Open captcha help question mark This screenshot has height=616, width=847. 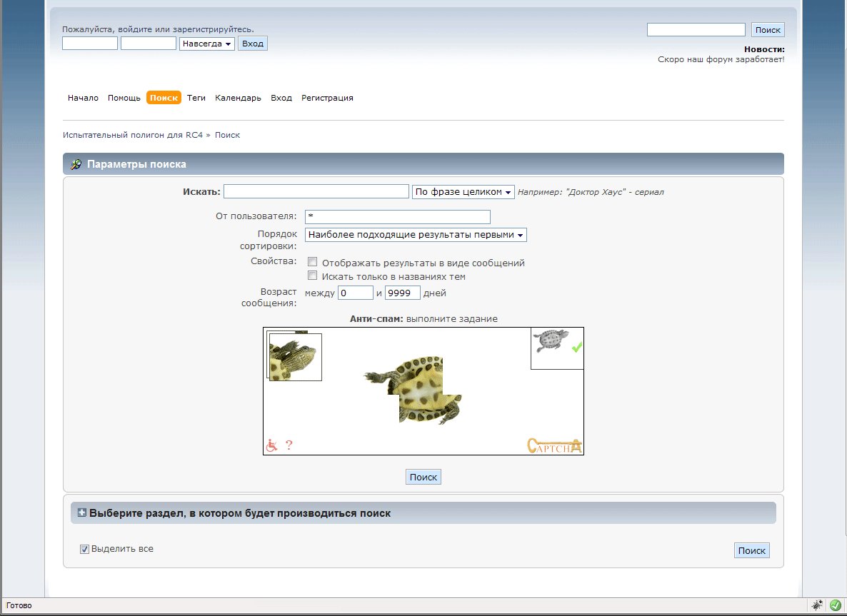tap(289, 445)
